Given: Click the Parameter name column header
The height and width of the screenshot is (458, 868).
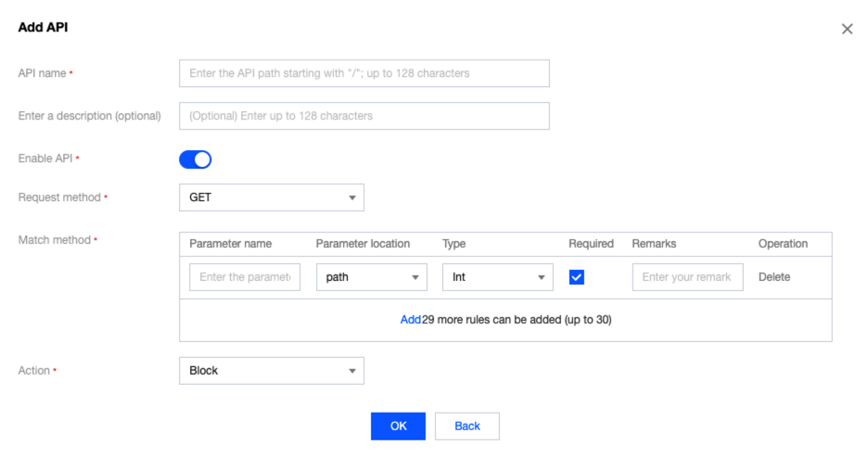Looking at the screenshot, I should (x=231, y=244).
